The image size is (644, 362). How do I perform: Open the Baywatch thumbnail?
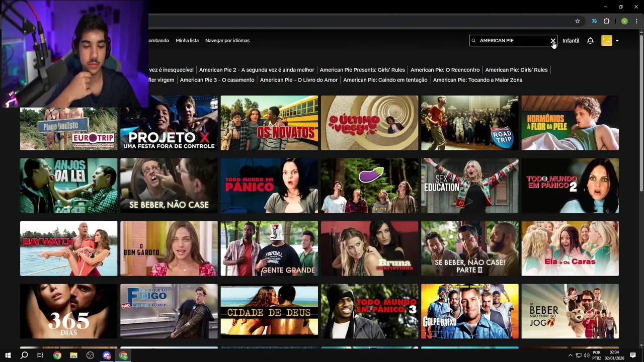click(x=68, y=248)
